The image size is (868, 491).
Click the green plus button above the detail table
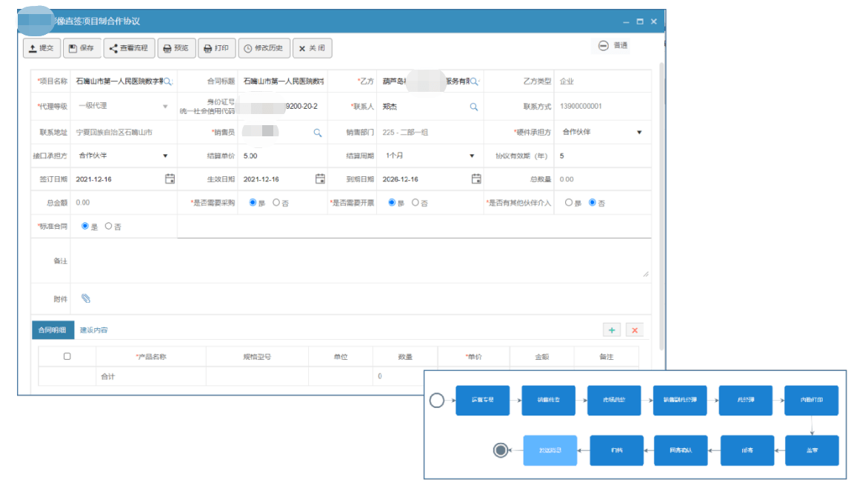(610, 330)
